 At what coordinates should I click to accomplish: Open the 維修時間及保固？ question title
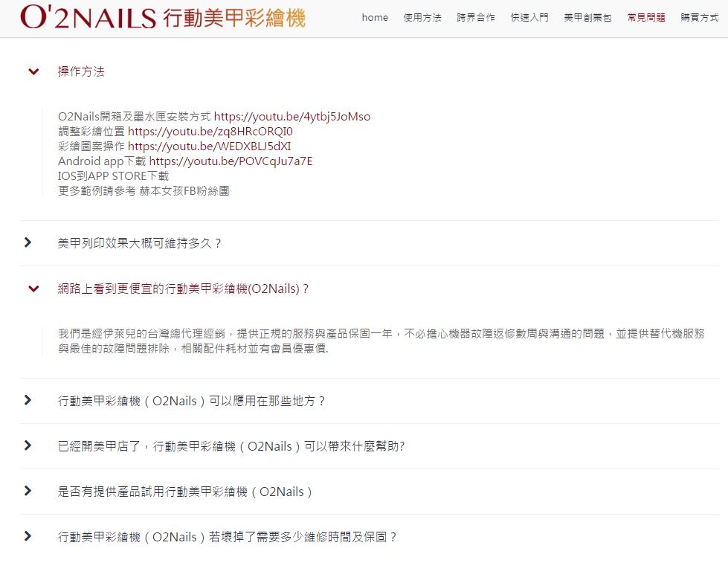coord(227,537)
